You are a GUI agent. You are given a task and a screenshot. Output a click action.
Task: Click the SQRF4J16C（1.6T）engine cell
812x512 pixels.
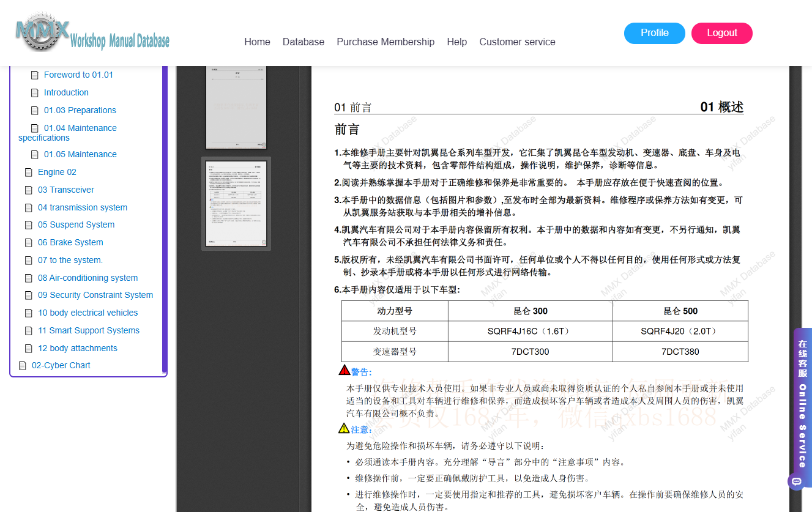[x=531, y=331]
